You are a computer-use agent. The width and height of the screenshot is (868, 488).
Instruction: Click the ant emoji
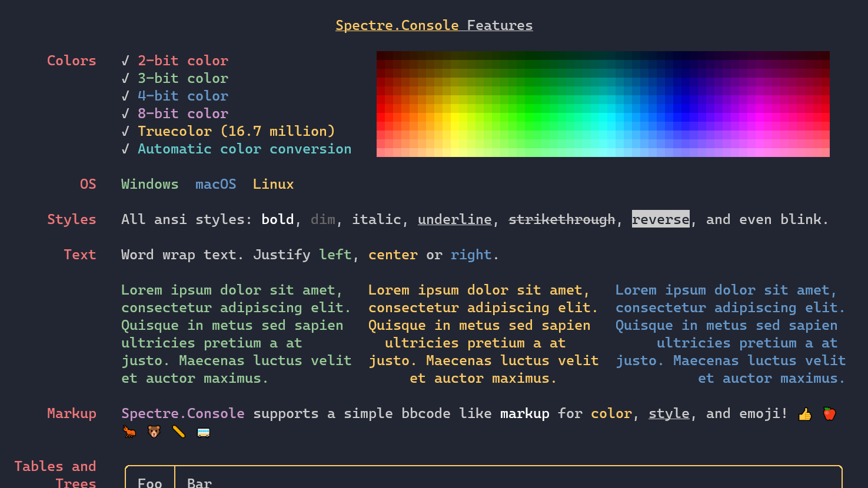(129, 432)
